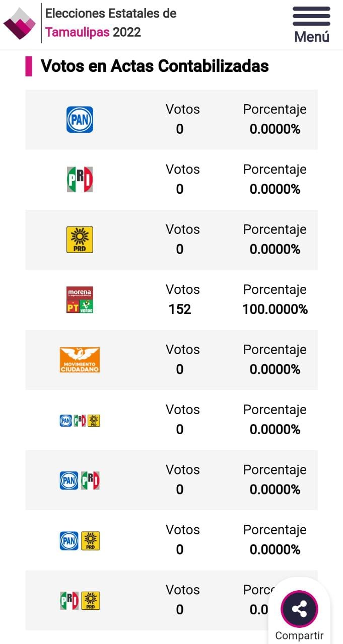The height and width of the screenshot is (644, 343).
Task: Tap the PAN PRI PRD coalition logo
Action: [x=80, y=420]
